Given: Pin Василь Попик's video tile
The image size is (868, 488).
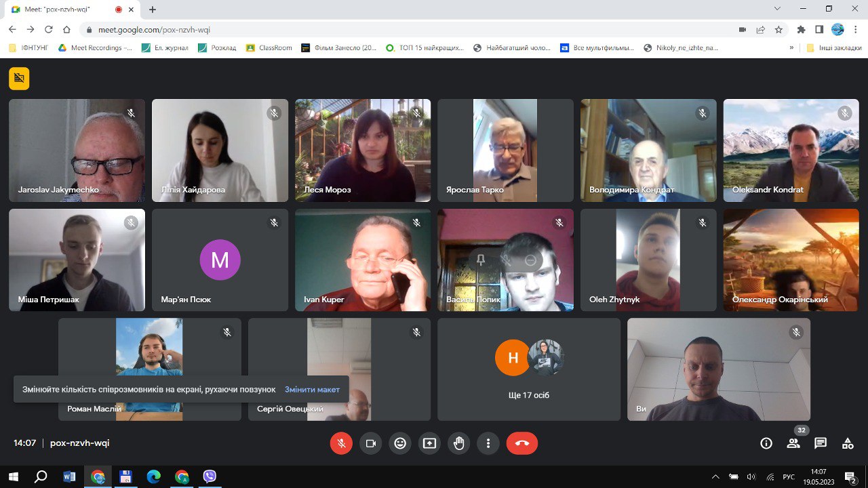Looking at the screenshot, I should tap(481, 260).
